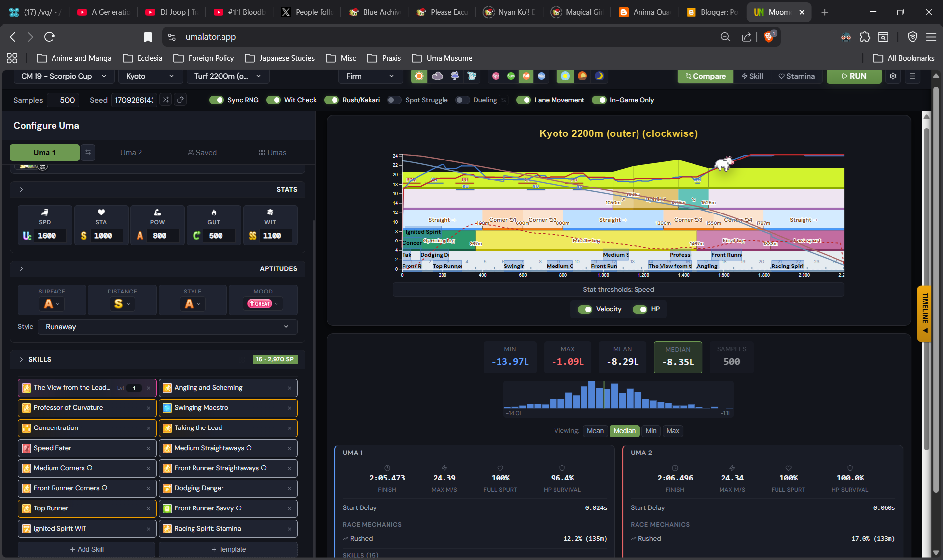Click the green RUN button
Viewport: 943px width, 560px height.
click(854, 76)
